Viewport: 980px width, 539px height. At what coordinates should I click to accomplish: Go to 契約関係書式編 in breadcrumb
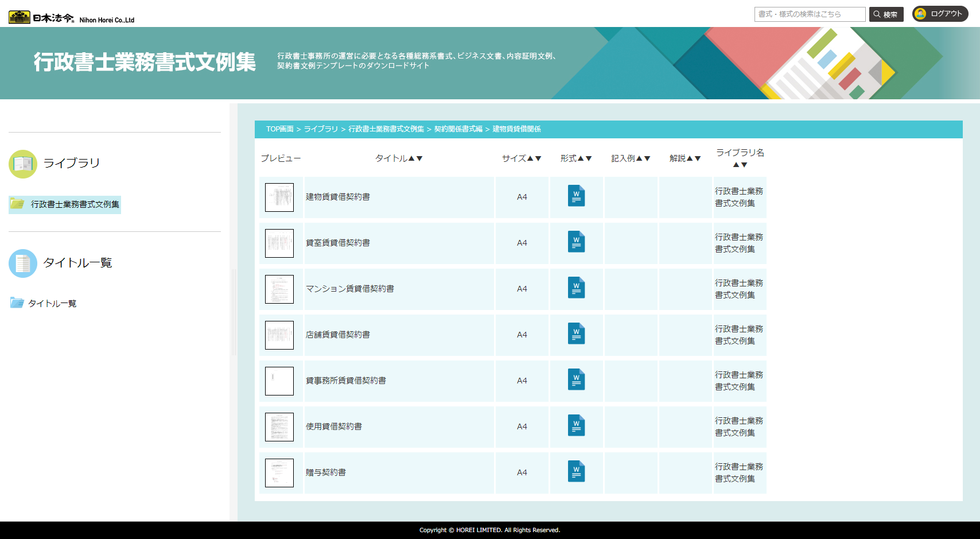pos(458,129)
